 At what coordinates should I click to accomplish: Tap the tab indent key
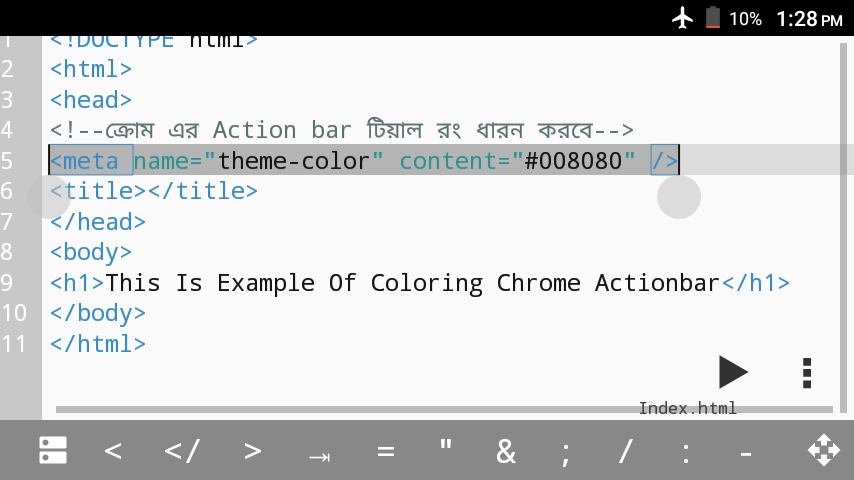(319, 455)
